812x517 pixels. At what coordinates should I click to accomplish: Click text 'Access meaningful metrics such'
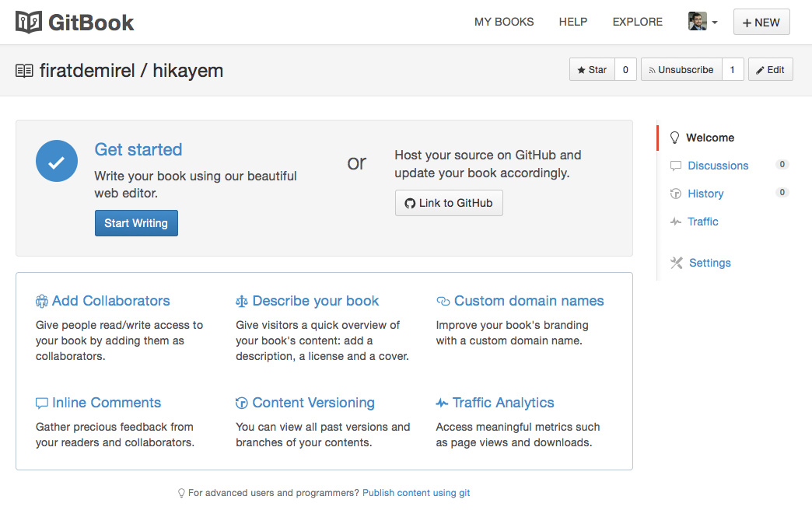(x=518, y=427)
